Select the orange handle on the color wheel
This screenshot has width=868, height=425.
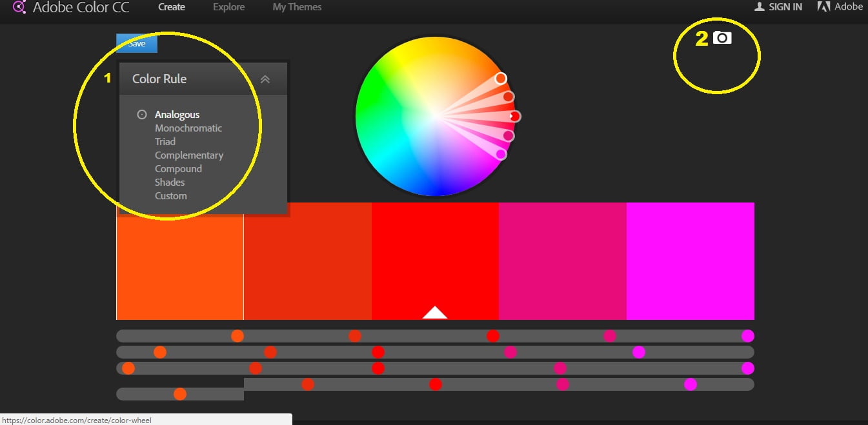[501, 79]
